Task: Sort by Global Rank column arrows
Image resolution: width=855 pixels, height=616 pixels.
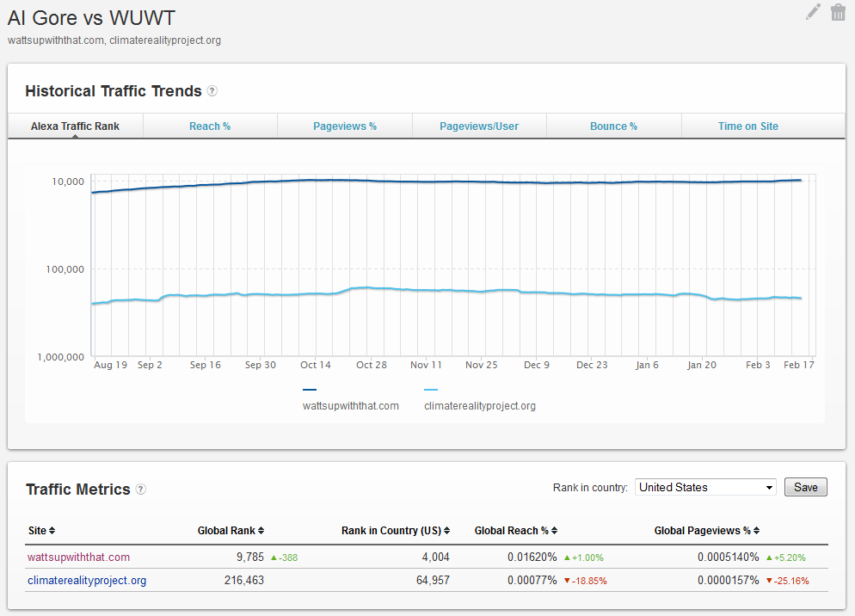Action: coord(261,530)
